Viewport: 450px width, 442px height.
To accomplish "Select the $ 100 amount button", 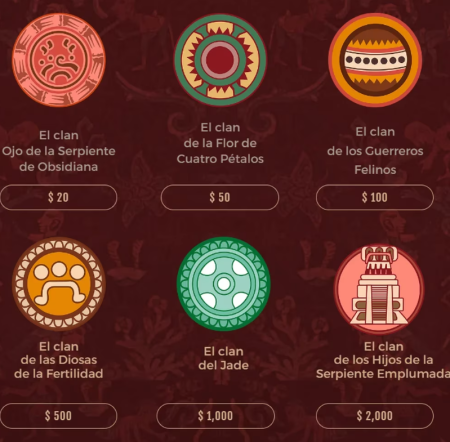I will click(x=375, y=197).
